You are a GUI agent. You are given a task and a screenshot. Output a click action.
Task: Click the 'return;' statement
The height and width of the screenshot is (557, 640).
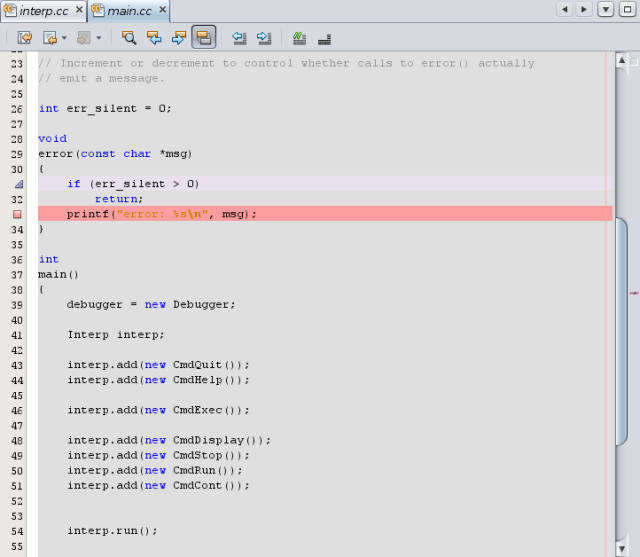tap(119, 199)
